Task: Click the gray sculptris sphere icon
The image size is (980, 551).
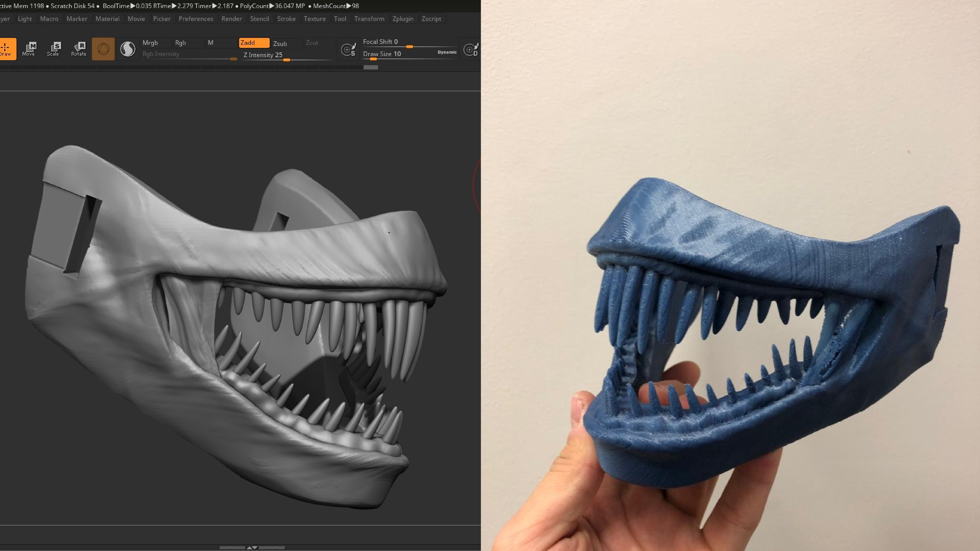Action: coord(128,49)
